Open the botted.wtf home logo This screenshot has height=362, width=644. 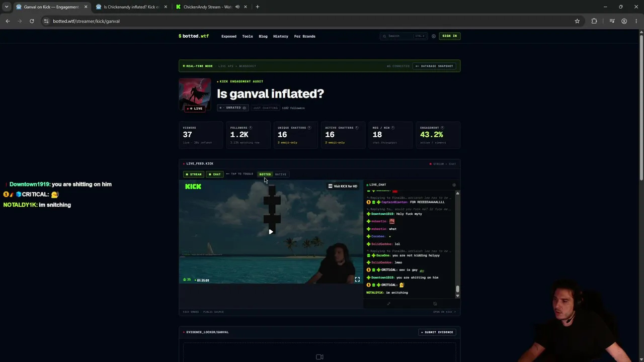click(x=194, y=36)
